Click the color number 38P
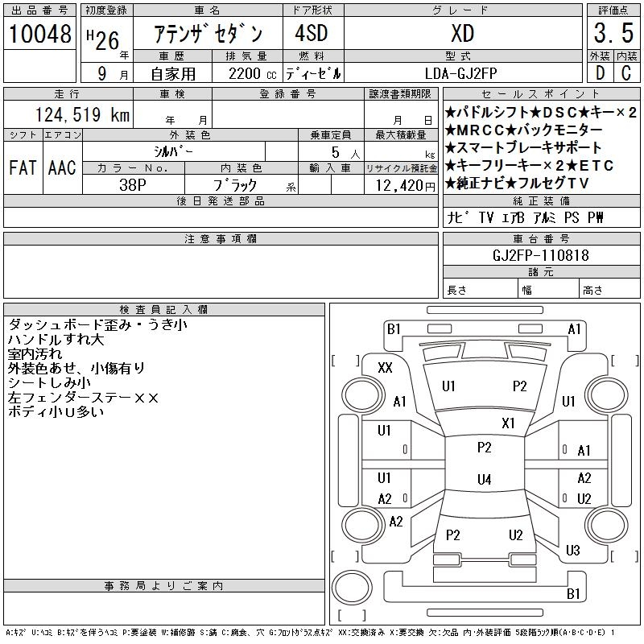 tap(133, 185)
